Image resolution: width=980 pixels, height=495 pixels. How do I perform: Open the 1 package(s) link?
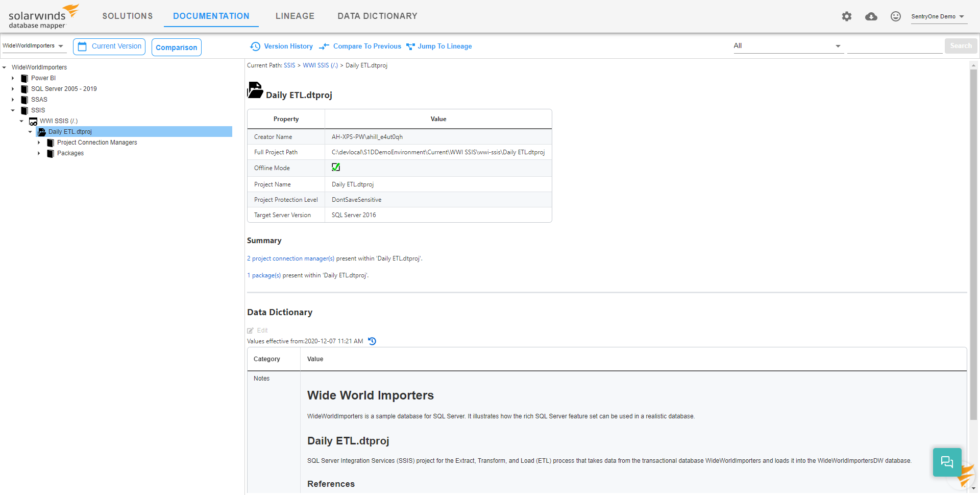[264, 275]
